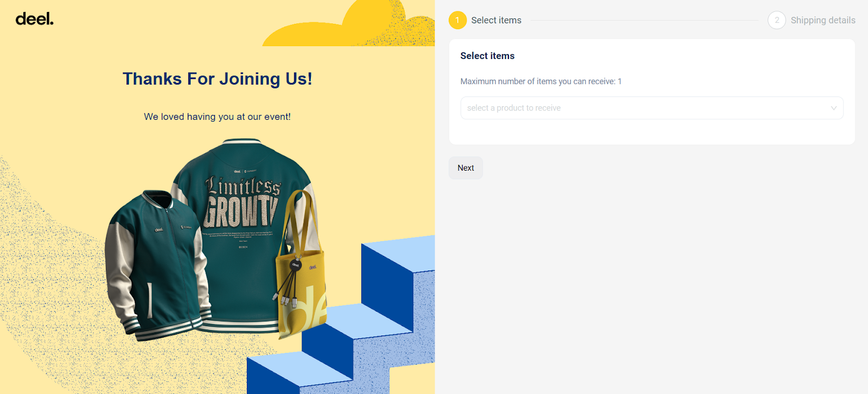Viewport: 868px width, 394px height.
Task: Click the progress line between steps
Action: coord(644,21)
